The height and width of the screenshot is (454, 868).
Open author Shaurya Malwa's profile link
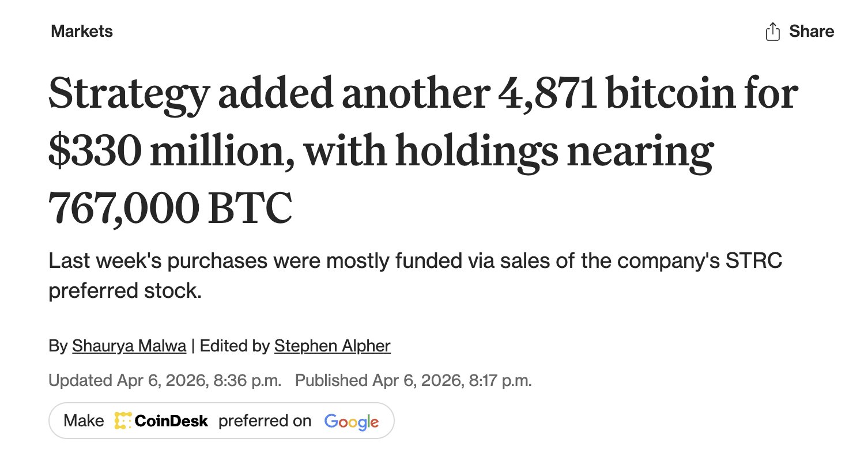[x=129, y=346]
